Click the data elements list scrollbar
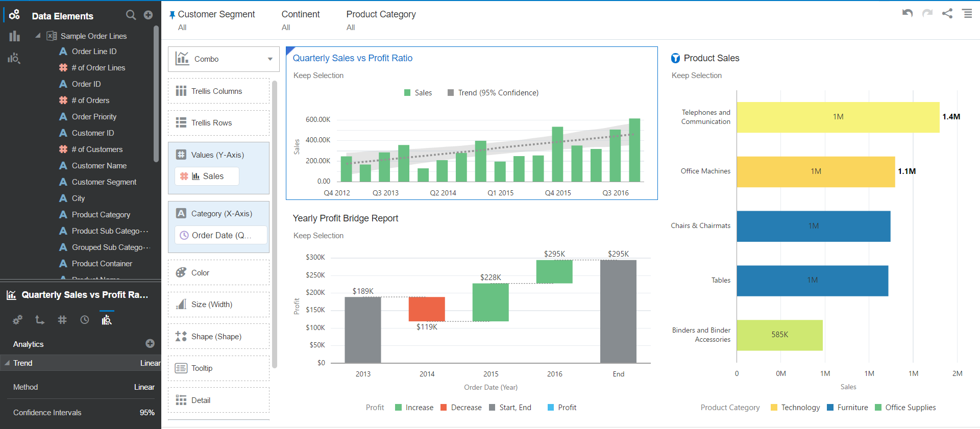Viewport: 980px width, 429px height. (156, 94)
